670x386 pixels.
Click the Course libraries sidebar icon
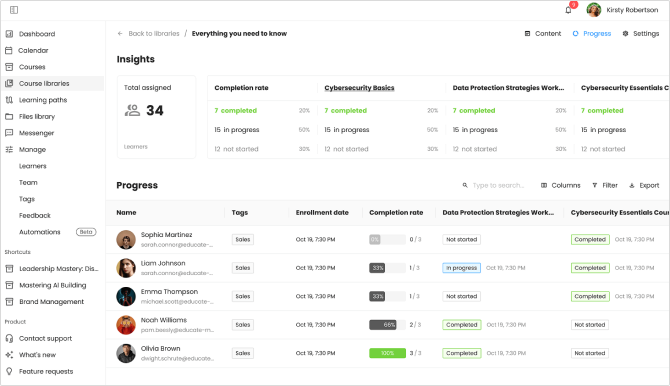coord(9,83)
